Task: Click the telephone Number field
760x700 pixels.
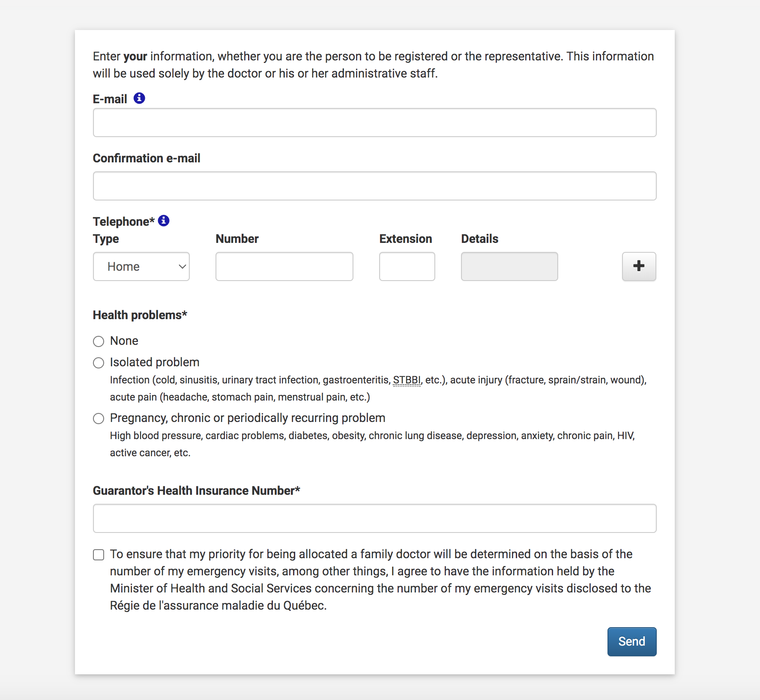Action: point(284,266)
